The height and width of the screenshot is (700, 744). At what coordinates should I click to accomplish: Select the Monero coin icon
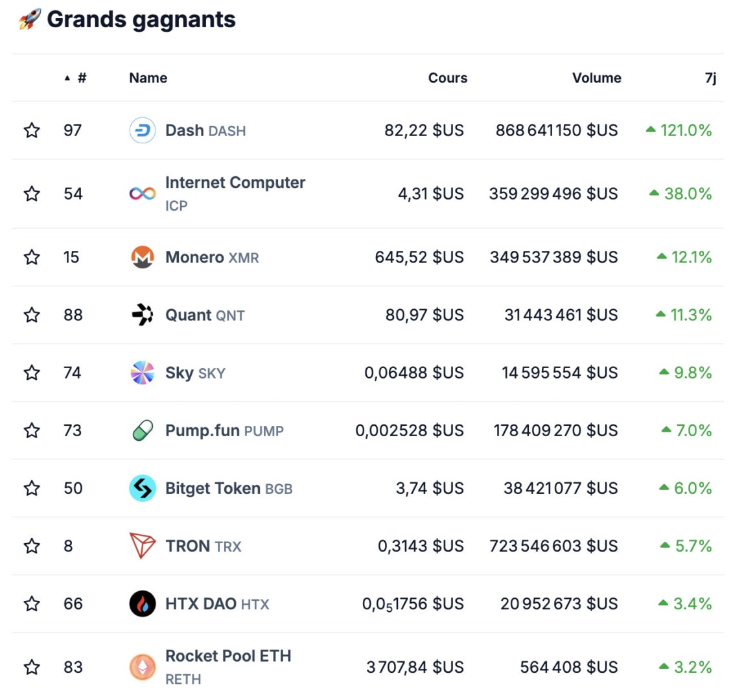tap(142, 257)
